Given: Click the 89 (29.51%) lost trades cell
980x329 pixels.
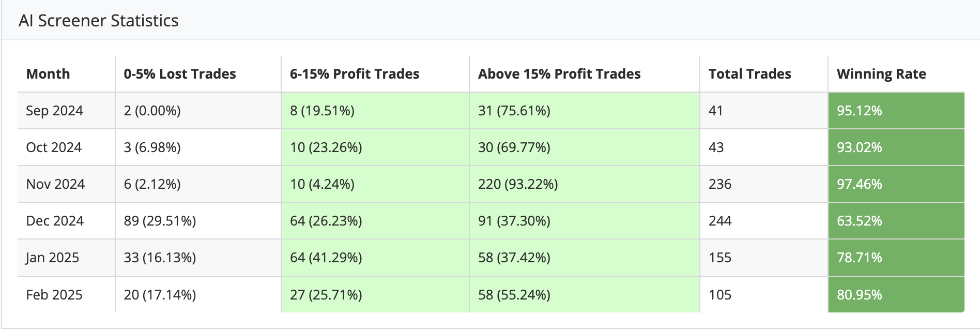Looking at the screenshot, I should [x=160, y=221].
